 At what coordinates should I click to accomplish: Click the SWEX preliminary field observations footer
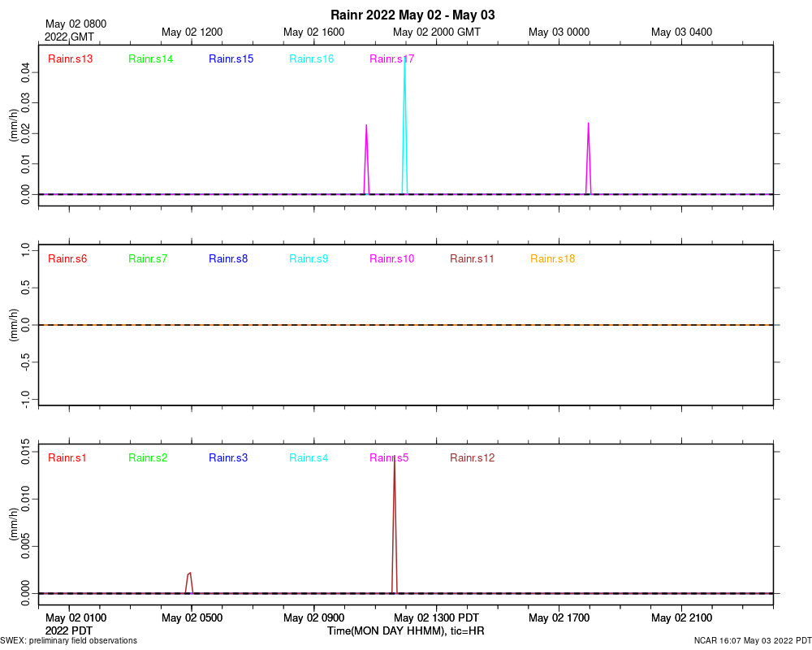click(x=68, y=641)
